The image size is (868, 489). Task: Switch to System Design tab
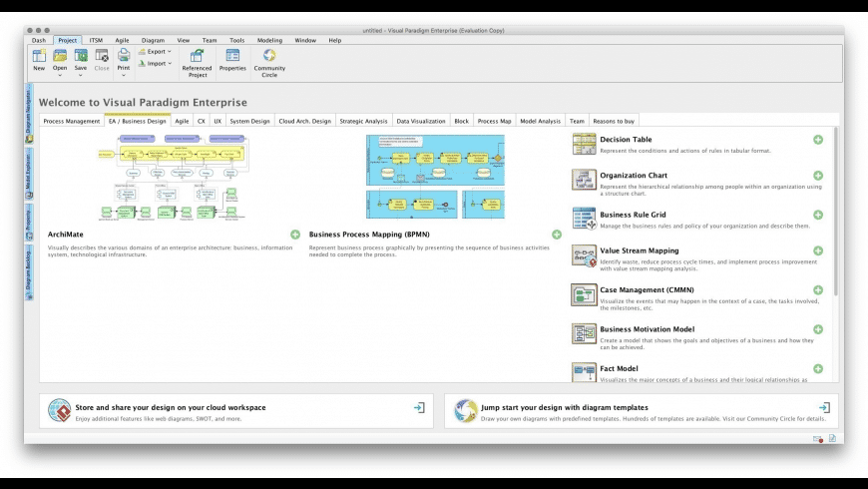pyautogui.click(x=249, y=121)
